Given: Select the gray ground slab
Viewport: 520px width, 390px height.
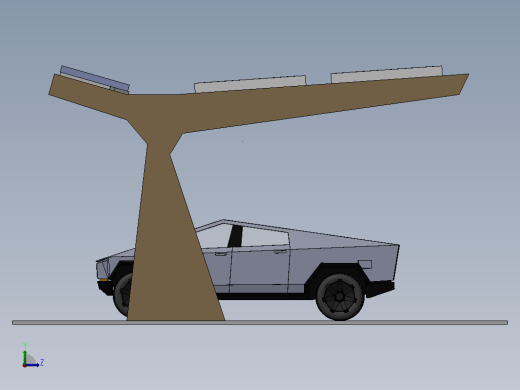Looking at the screenshot, I should coord(260,322).
